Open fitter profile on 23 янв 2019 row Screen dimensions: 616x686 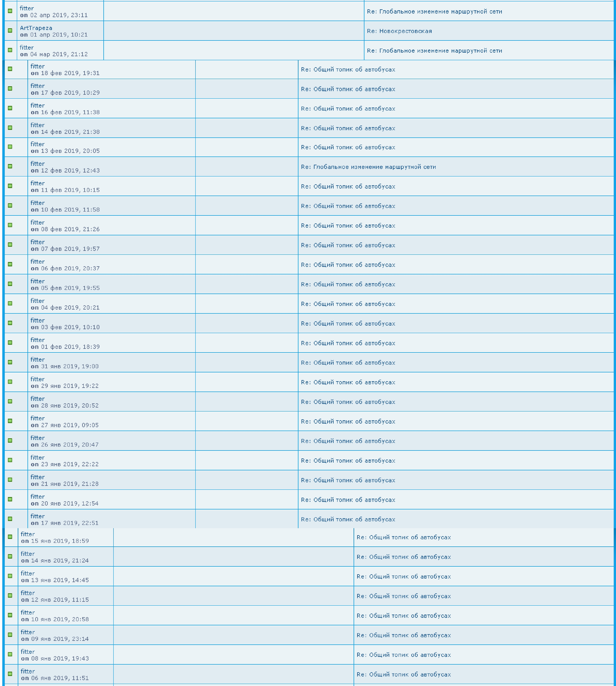[38, 457]
